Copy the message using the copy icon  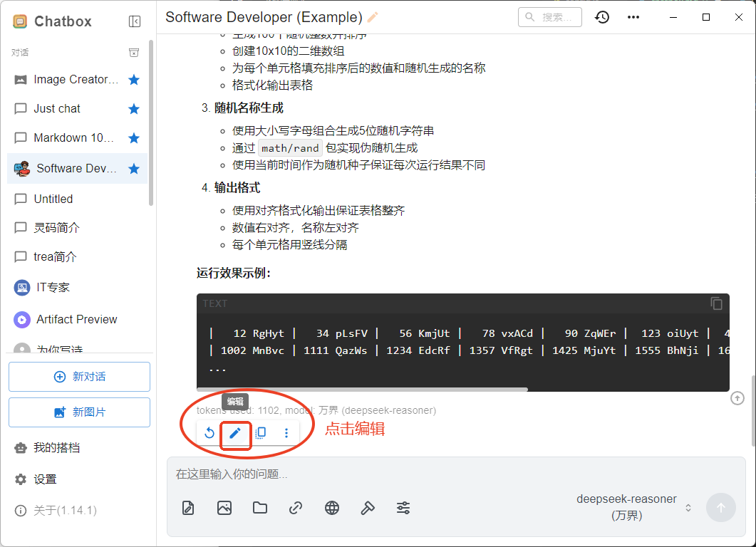pyautogui.click(x=261, y=433)
